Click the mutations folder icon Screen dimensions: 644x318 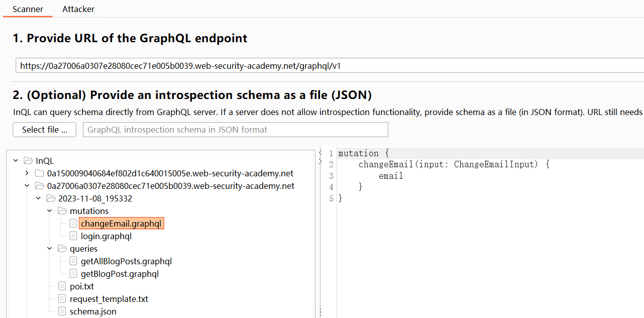coord(62,211)
